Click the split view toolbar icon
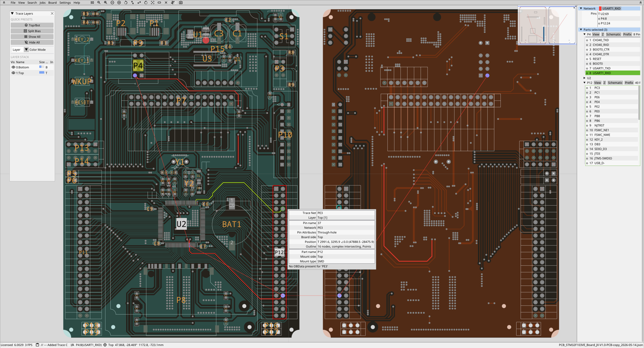 (92, 3)
